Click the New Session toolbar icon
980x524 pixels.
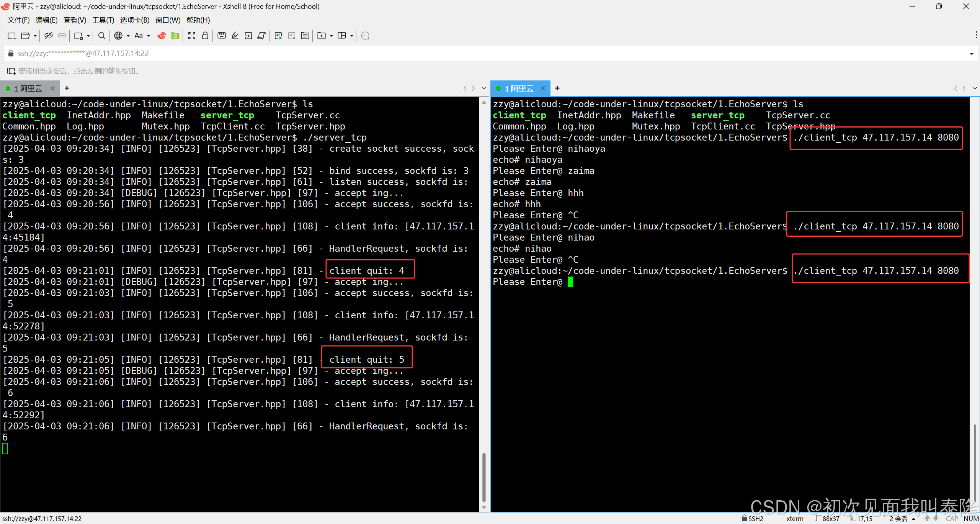[x=11, y=36]
